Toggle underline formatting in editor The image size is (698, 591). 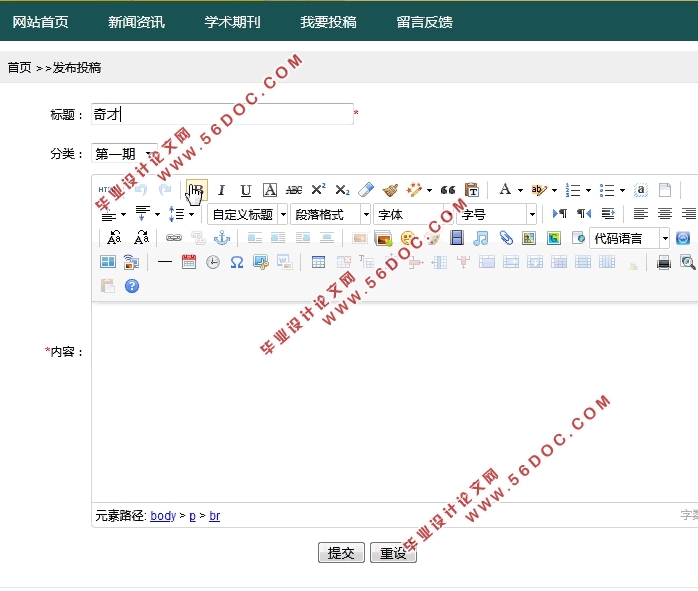click(245, 190)
